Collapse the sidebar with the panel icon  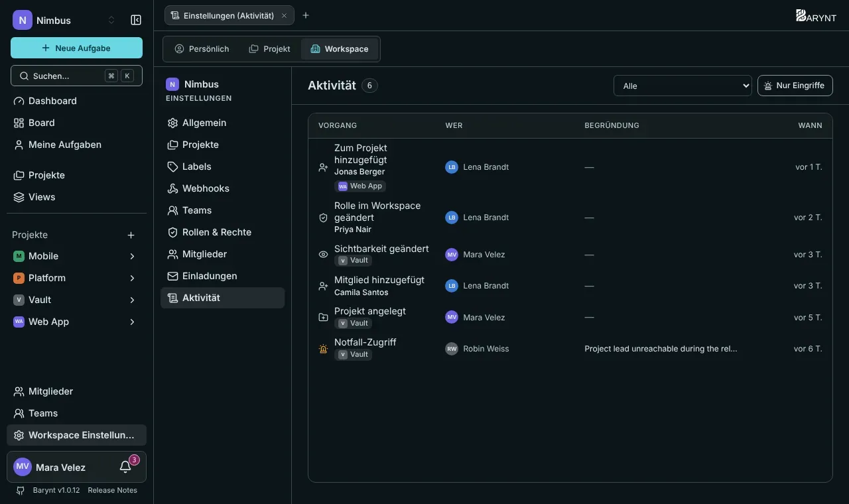tap(136, 20)
